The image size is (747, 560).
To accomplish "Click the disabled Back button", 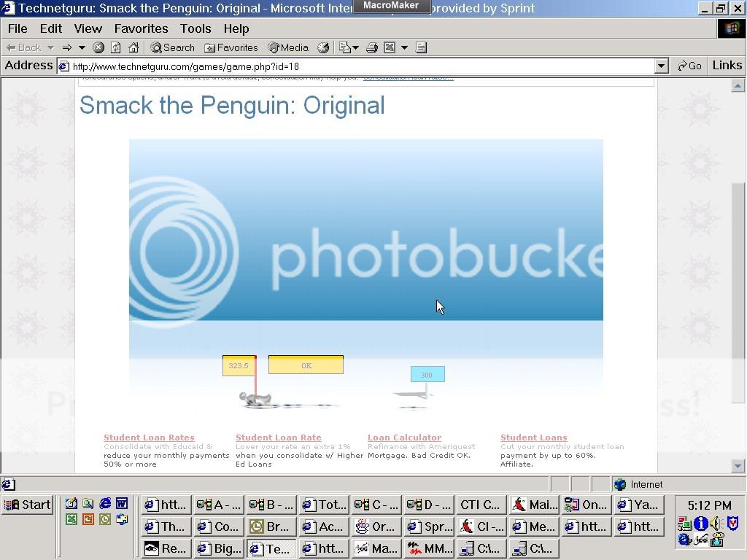I will [23, 47].
